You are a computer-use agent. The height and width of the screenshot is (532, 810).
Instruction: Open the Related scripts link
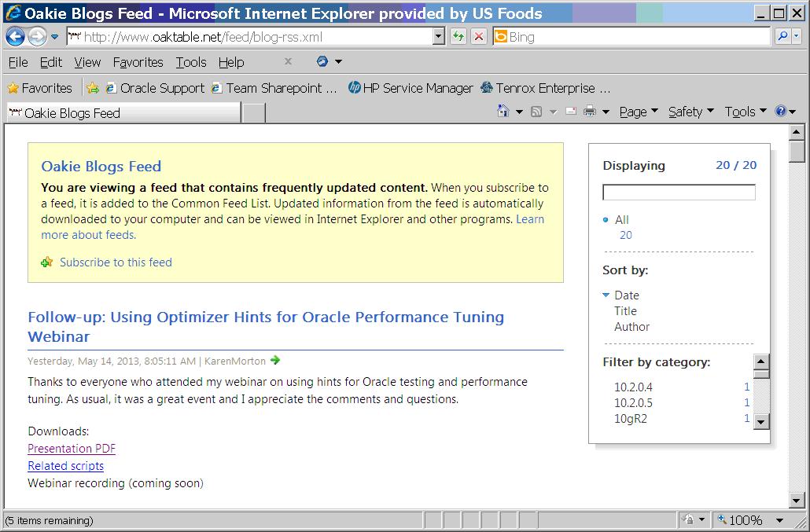click(65, 466)
